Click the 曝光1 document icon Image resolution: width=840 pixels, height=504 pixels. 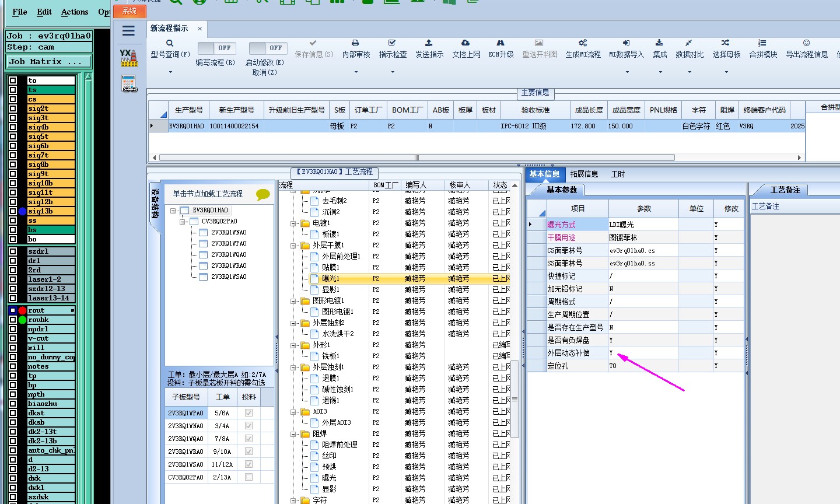[x=315, y=279]
